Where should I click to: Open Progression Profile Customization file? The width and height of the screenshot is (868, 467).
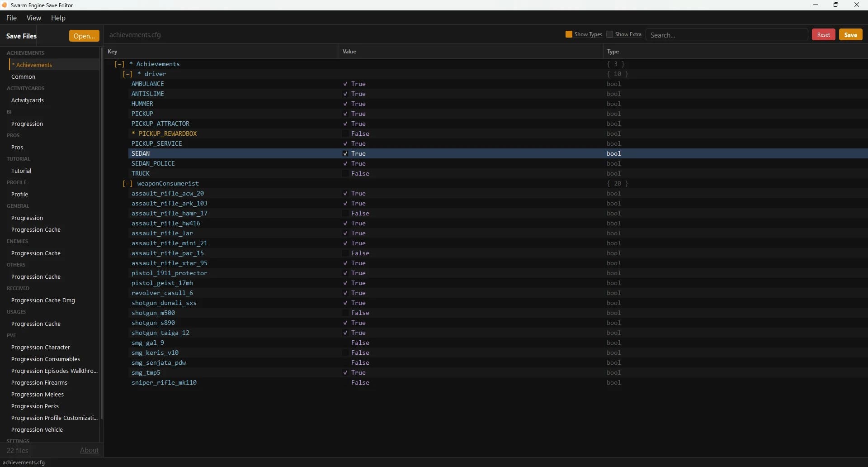point(54,418)
